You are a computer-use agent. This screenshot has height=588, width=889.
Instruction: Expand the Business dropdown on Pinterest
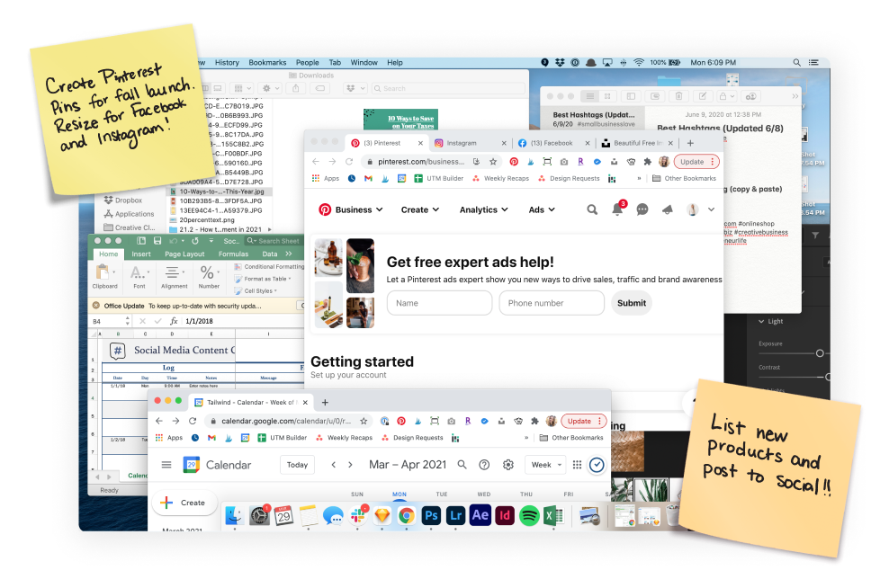point(359,209)
